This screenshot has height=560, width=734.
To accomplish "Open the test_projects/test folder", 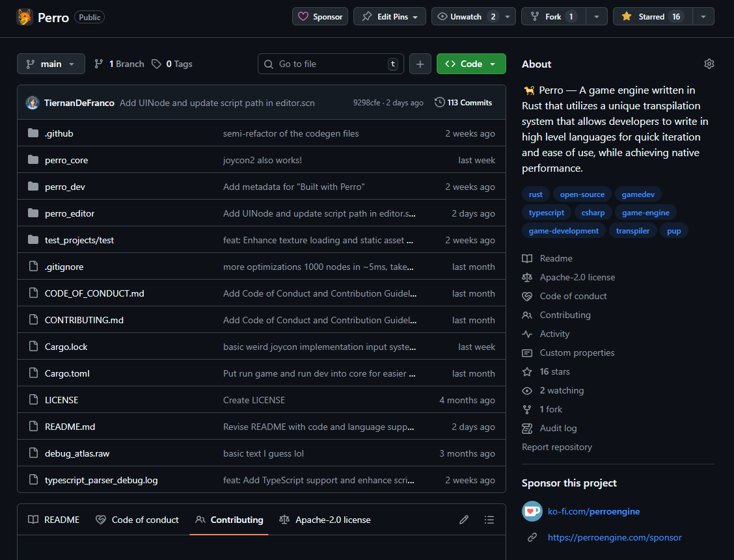I will tap(79, 240).
